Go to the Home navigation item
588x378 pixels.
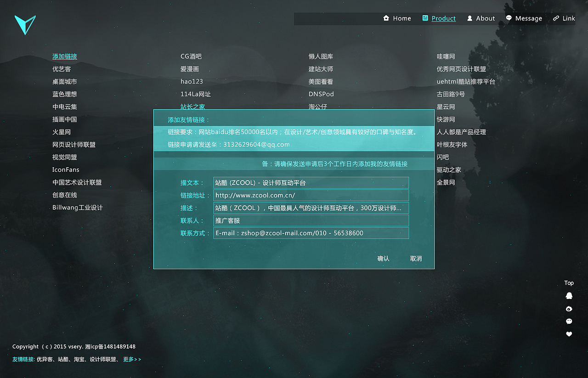pos(397,18)
